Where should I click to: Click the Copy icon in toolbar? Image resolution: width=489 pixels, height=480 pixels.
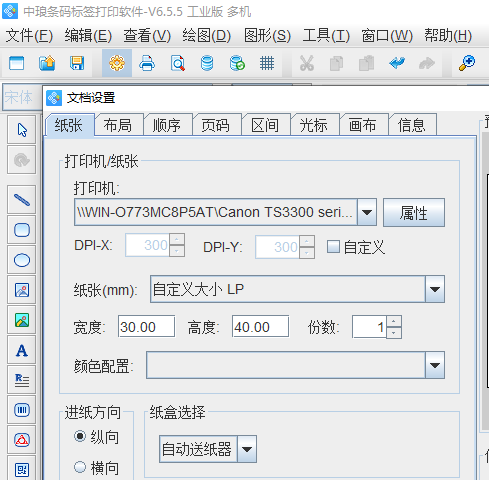pyautogui.click(x=336, y=63)
